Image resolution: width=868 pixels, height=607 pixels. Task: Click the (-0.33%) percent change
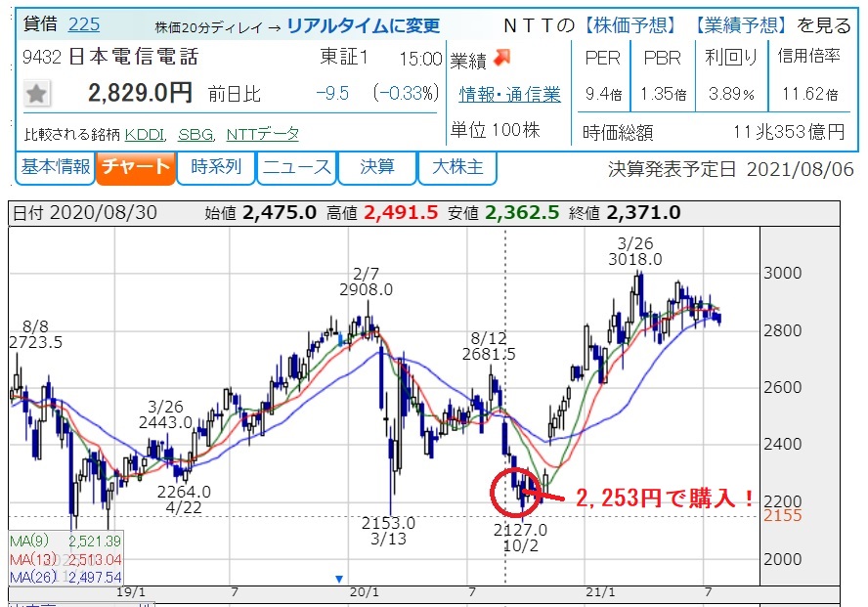pos(406,94)
